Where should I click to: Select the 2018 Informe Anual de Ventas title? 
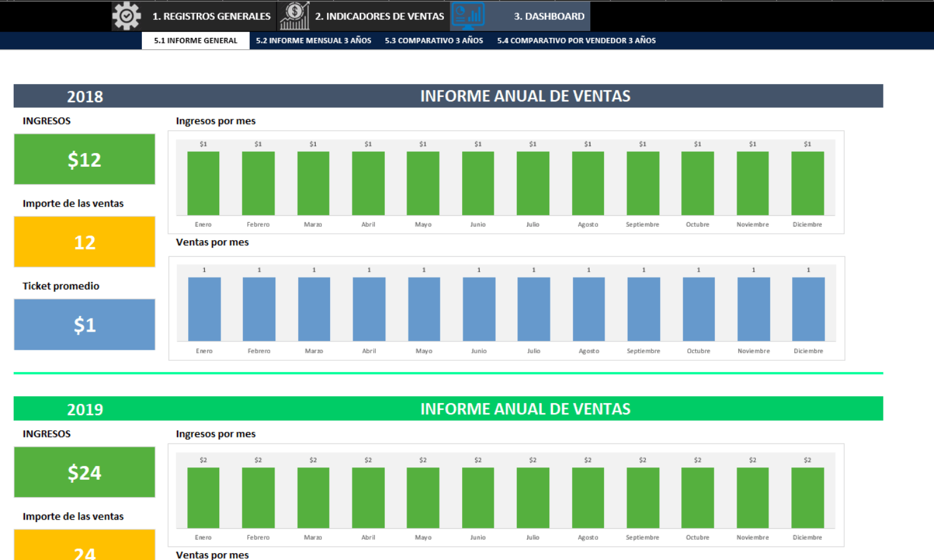click(x=526, y=96)
